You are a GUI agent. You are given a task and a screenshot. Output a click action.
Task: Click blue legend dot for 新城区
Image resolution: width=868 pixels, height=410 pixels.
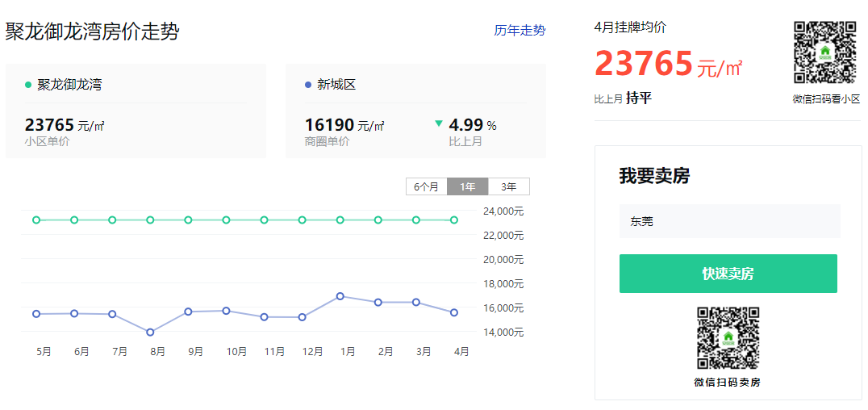tap(308, 86)
